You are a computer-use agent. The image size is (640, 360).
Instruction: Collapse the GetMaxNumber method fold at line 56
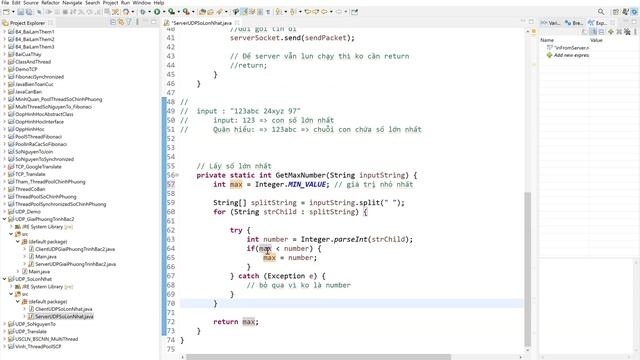177,175
